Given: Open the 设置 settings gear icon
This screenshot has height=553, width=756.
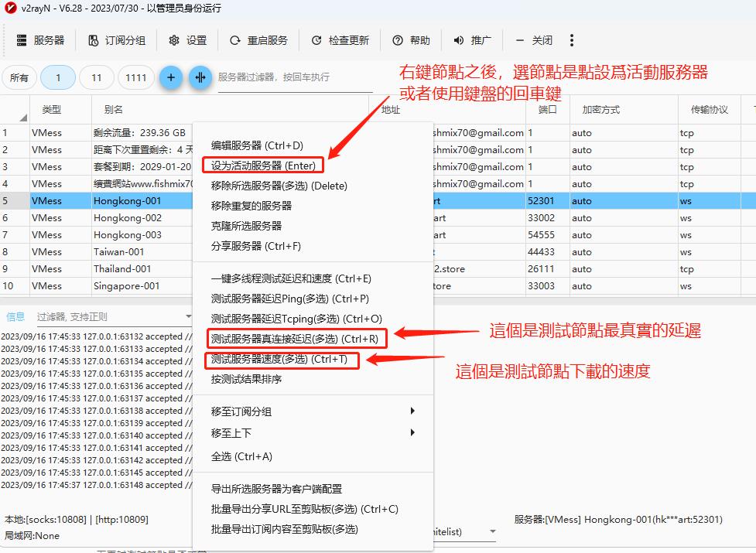Looking at the screenshot, I should pyautogui.click(x=174, y=40).
